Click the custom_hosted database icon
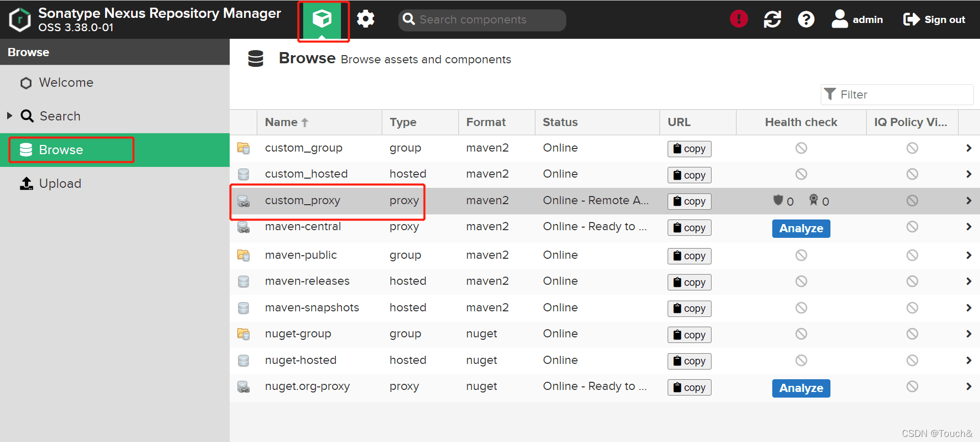The image size is (980, 442). coord(243,174)
